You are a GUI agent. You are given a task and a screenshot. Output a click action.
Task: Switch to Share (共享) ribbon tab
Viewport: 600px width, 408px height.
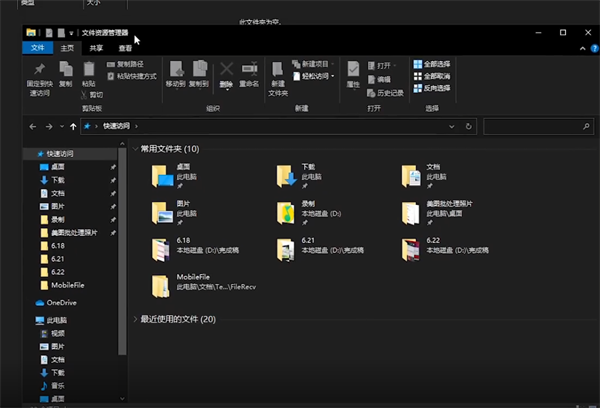point(96,48)
